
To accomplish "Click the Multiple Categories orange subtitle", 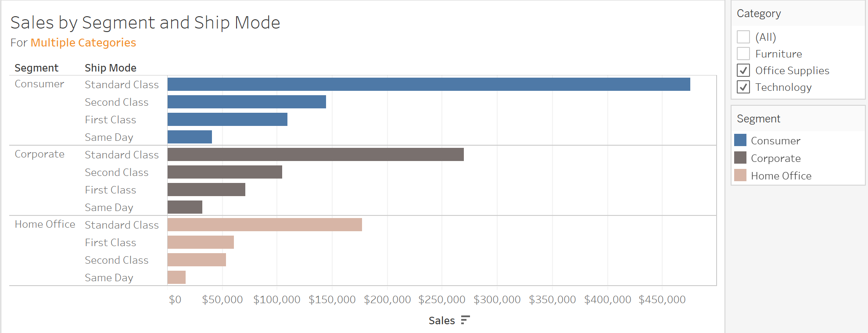I will [x=83, y=43].
